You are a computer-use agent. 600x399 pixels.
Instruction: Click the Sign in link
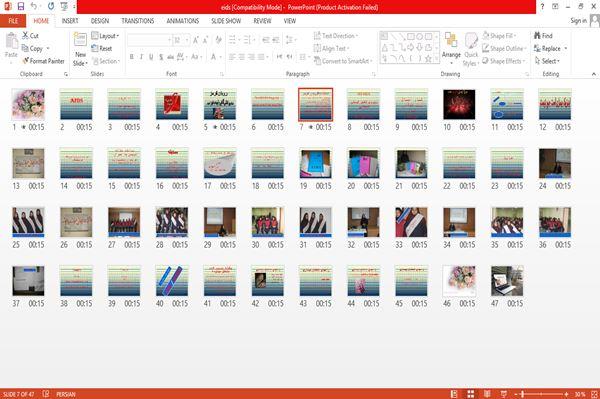578,21
